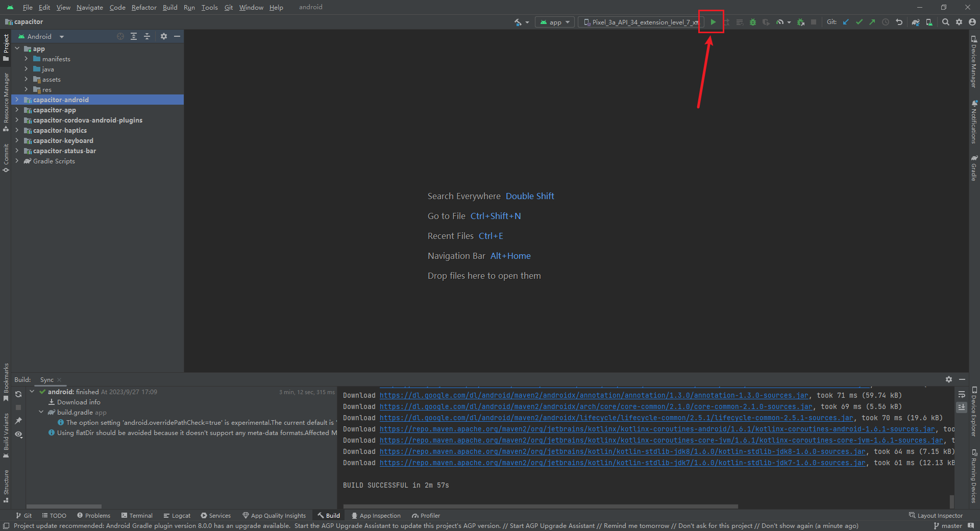980x531 pixels.
Task: Open the Tools menu
Action: pos(209,7)
